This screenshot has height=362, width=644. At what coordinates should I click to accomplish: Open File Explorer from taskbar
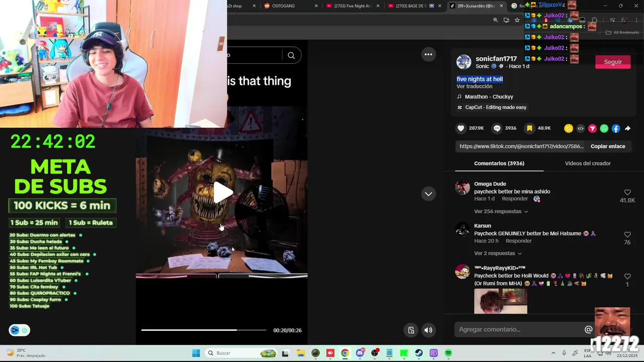(300, 353)
